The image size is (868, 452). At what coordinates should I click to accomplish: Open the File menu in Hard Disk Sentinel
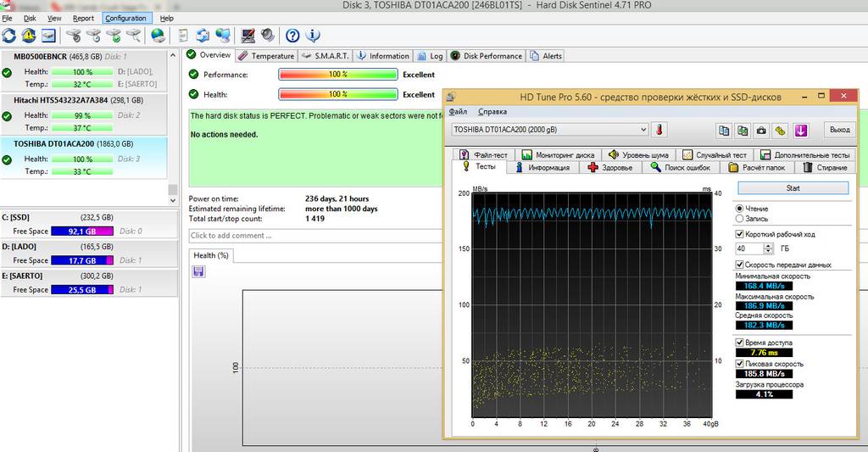tap(7, 19)
